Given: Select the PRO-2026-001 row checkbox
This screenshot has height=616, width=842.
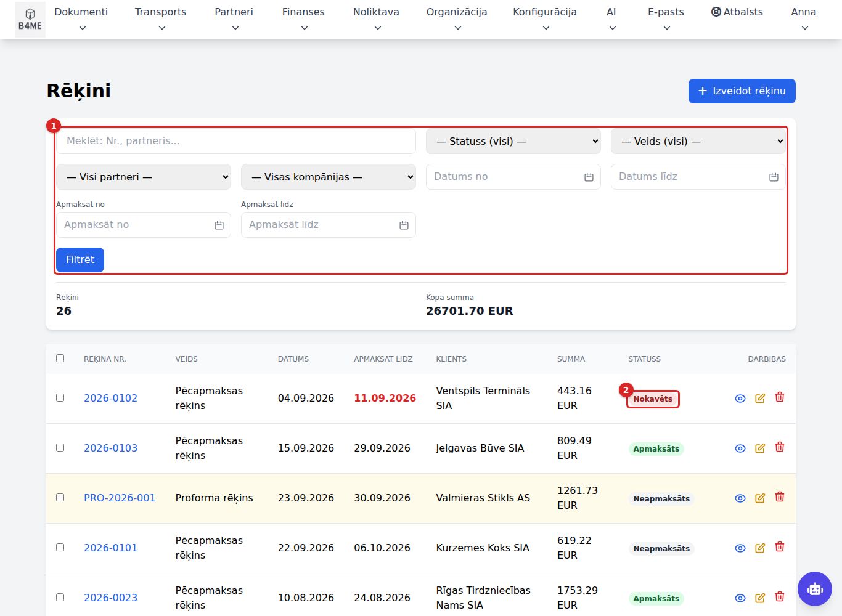Looking at the screenshot, I should 60,497.
